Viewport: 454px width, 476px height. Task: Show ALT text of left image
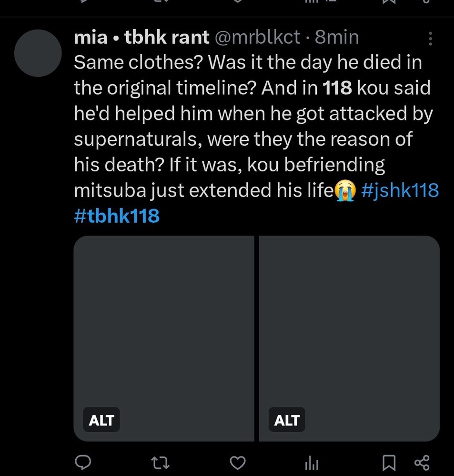coord(101,420)
